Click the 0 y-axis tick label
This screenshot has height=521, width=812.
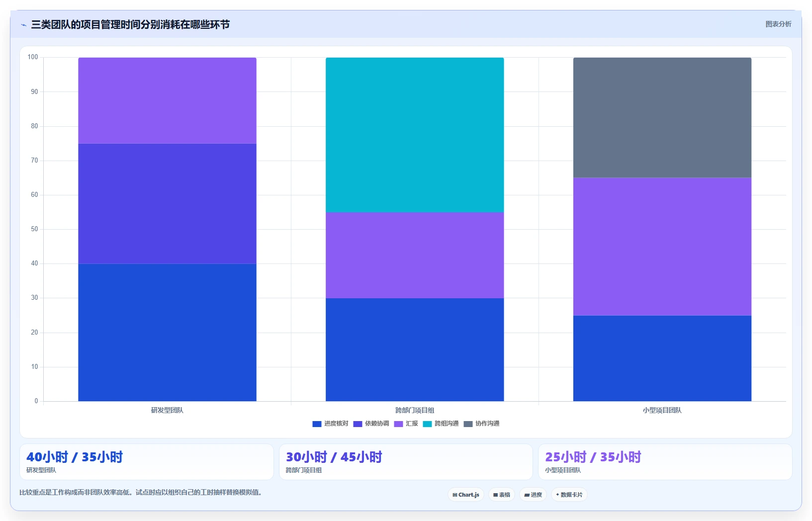click(x=36, y=401)
